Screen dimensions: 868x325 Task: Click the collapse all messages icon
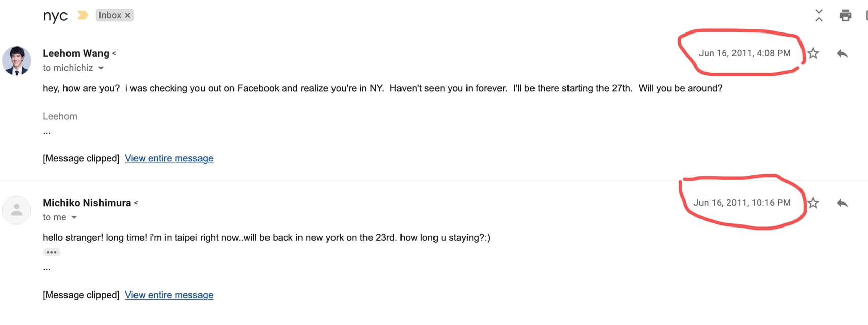[x=819, y=15]
